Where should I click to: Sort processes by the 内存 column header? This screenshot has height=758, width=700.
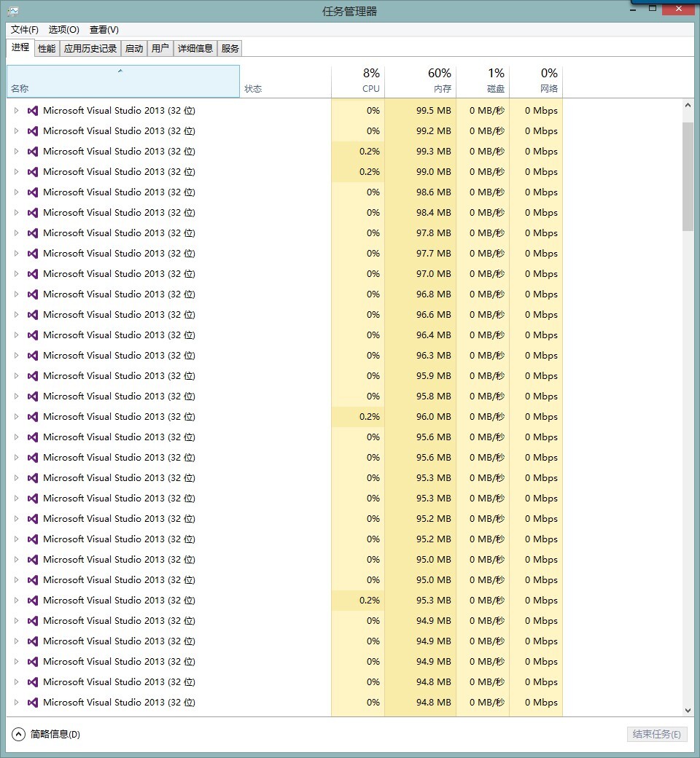[421, 82]
